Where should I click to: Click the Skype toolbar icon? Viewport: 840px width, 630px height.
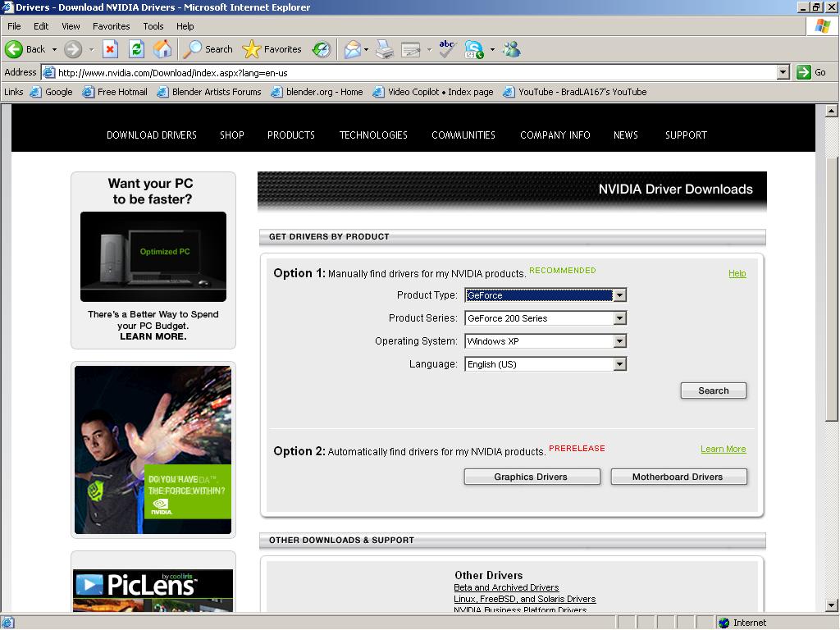click(474, 49)
